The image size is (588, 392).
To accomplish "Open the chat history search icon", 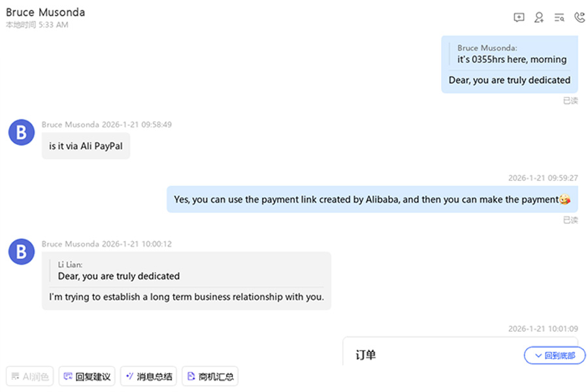I will 559,17.
